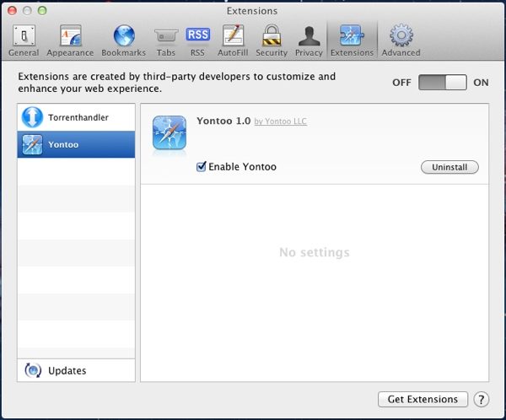Open the 'by Yontoo LLC' developer link
506x420 pixels.
281,122
